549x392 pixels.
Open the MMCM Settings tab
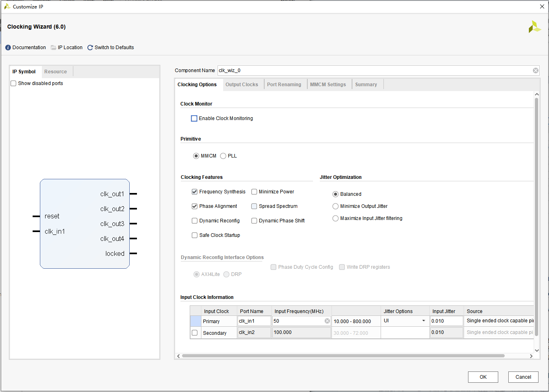pos(328,85)
